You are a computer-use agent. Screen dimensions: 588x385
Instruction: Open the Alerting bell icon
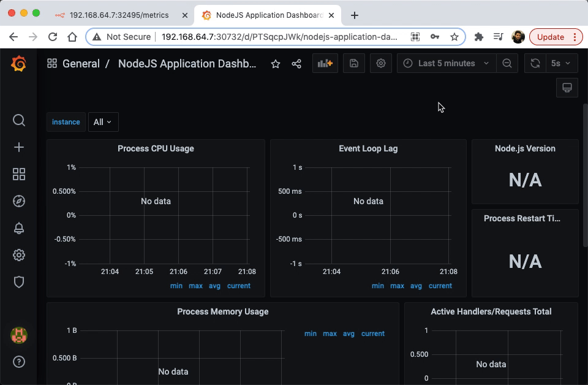[19, 228]
